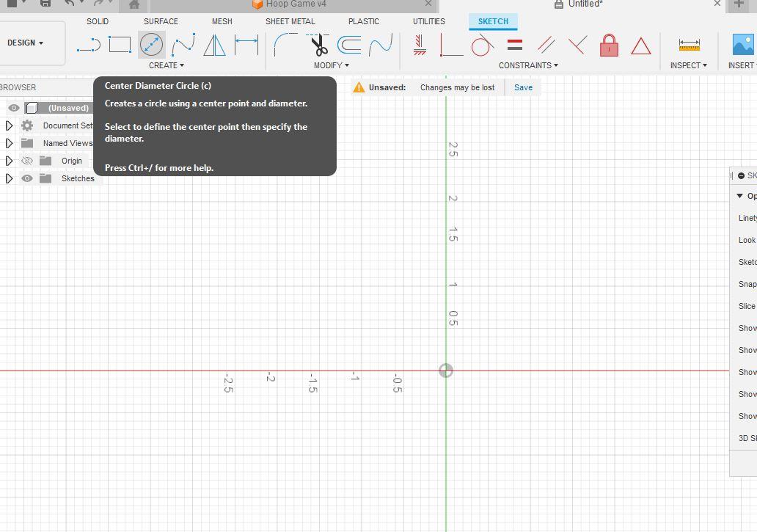Image resolution: width=757 pixels, height=532 pixels.
Task: Apply the Perpendicular constraint icon
Action: click(x=451, y=45)
